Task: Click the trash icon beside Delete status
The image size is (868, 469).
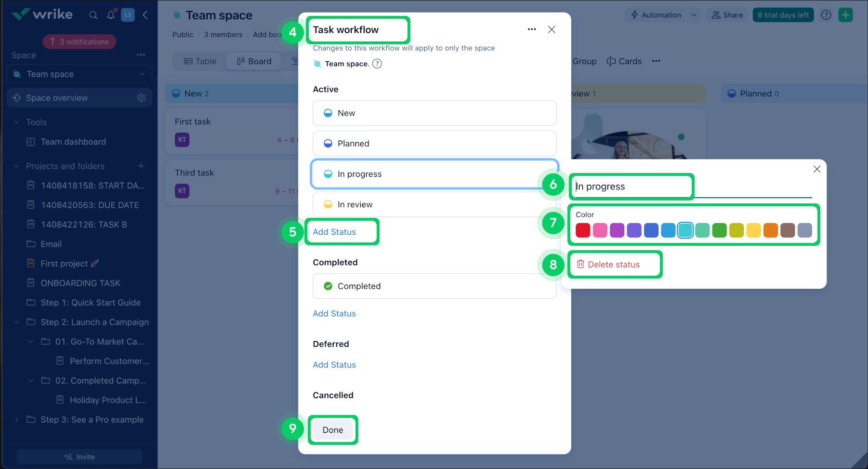Action: (x=580, y=264)
